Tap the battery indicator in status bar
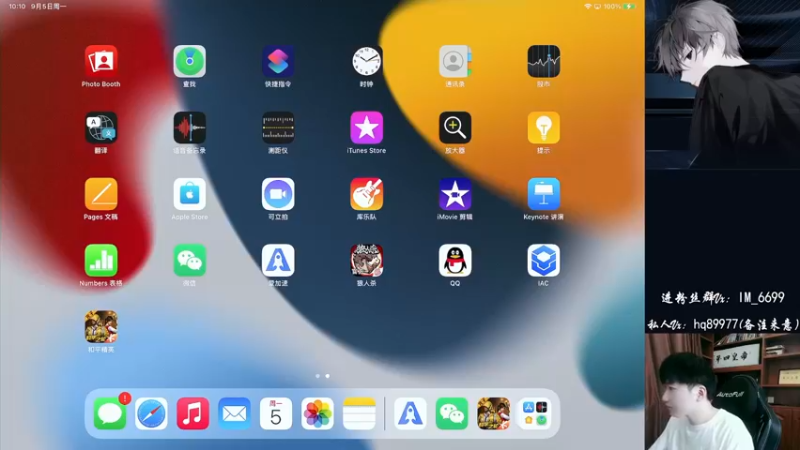Image resolution: width=800 pixels, height=450 pixels. click(629, 6)
